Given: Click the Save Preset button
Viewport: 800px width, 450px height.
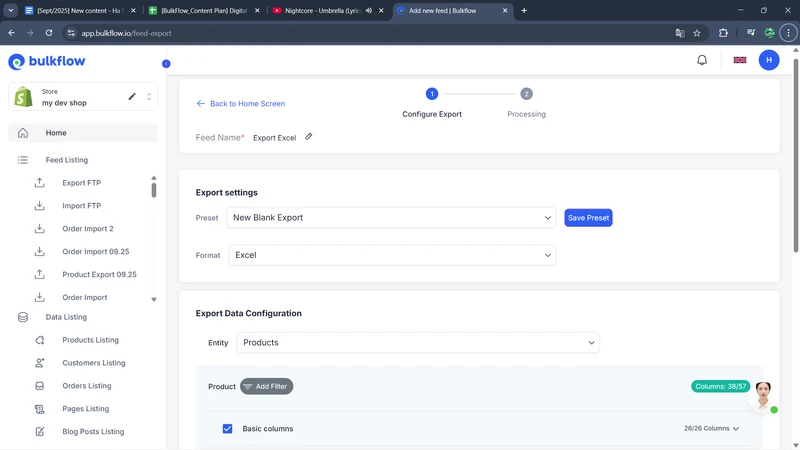Looking at the screenshot, I should [588, 218].
